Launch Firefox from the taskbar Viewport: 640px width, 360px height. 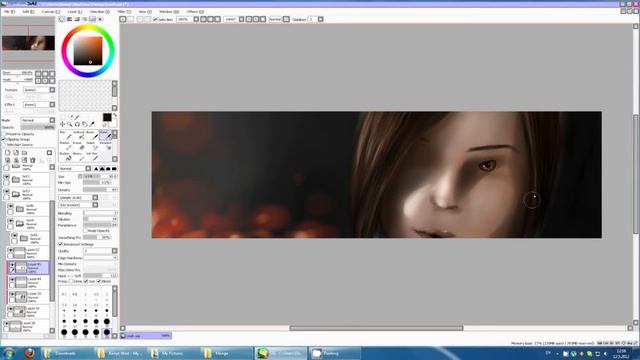tap(29, 353)
